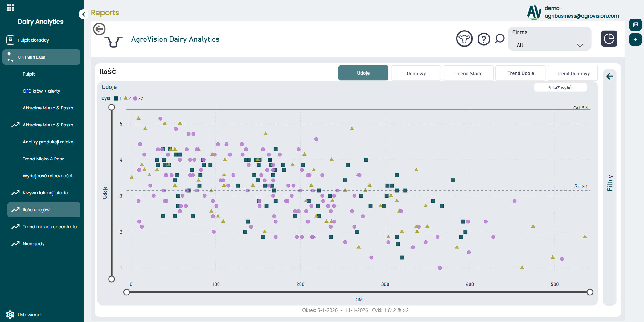Collapse the sidebar with the chevron button
644x322 pixels.
tap(83, 14)
